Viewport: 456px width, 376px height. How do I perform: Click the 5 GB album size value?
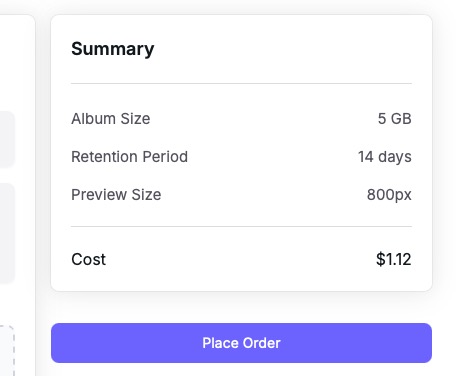395,119
